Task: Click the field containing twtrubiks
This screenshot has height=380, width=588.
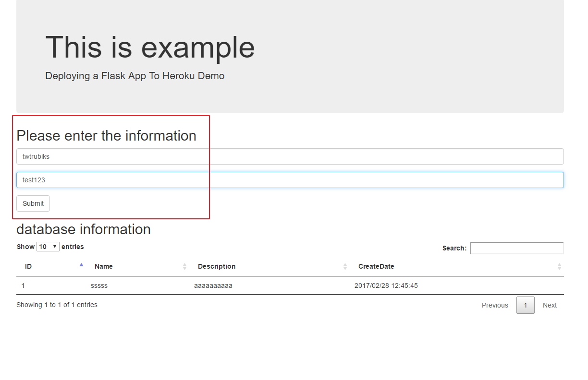Action: point(290,156)
